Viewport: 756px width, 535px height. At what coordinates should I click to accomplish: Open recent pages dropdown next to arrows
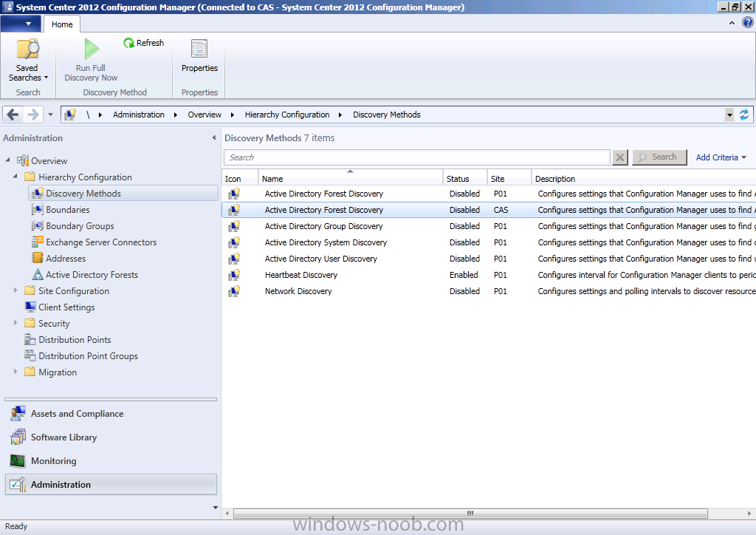[50, 115]
